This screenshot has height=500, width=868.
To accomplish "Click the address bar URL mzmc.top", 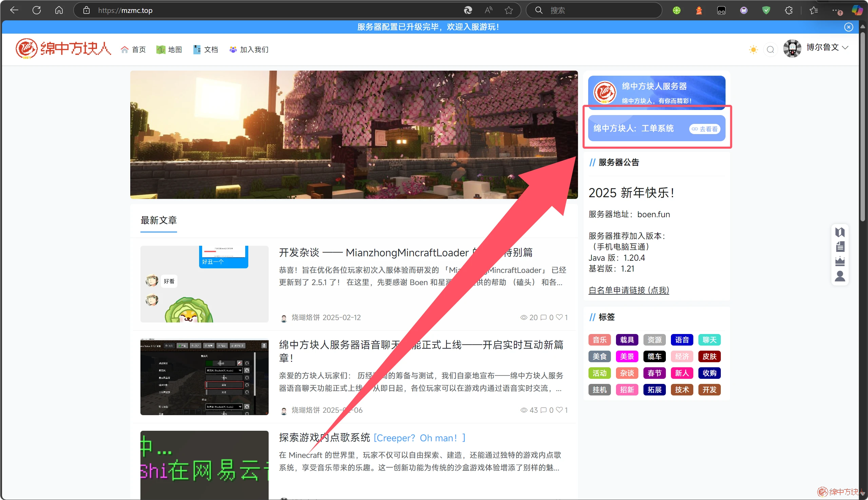I will 125,10.
